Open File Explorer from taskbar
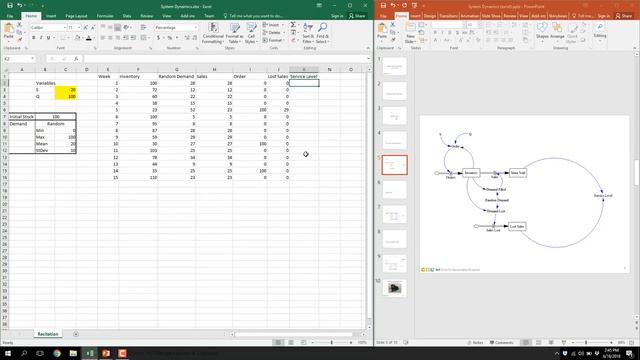 tap(73, 353)
